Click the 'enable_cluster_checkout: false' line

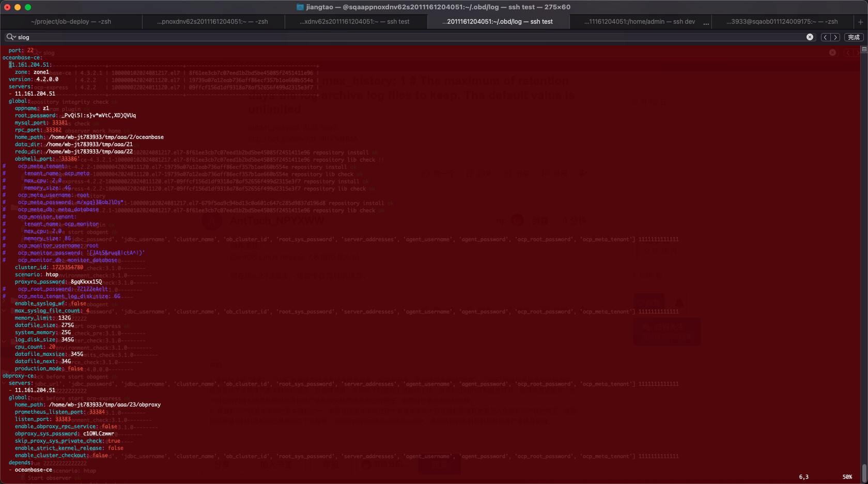pos(61,456)
